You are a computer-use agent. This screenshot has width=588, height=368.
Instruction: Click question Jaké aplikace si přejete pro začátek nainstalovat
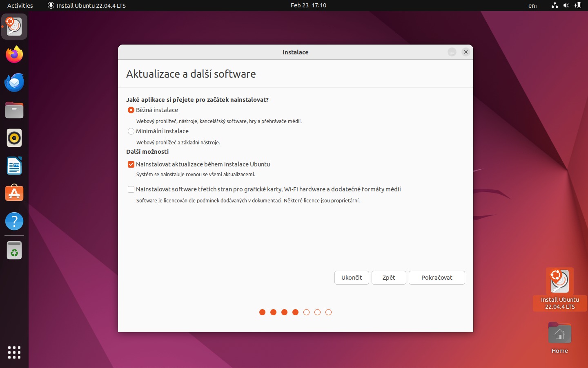click(x=197, y=100)
